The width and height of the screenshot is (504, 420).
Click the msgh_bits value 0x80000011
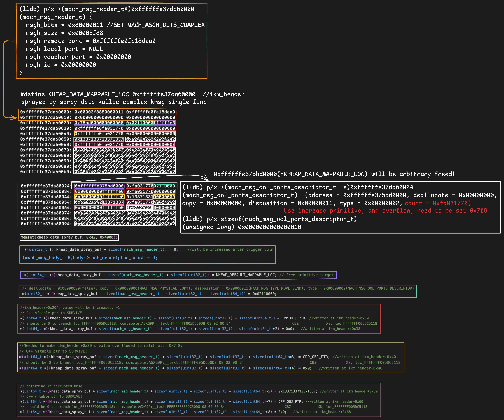85,25
